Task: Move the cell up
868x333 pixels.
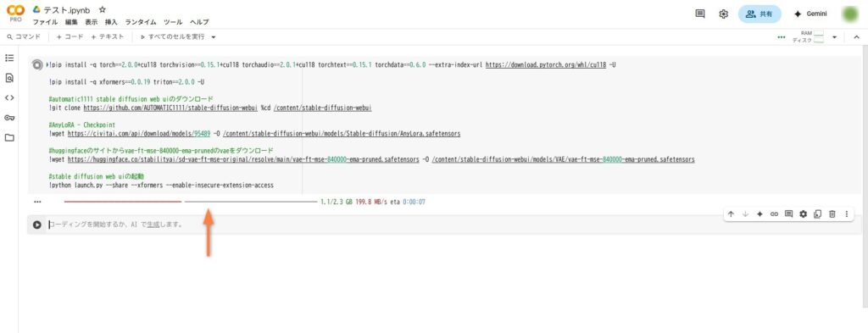Action: pyautogui.click(x=731, y=214)
